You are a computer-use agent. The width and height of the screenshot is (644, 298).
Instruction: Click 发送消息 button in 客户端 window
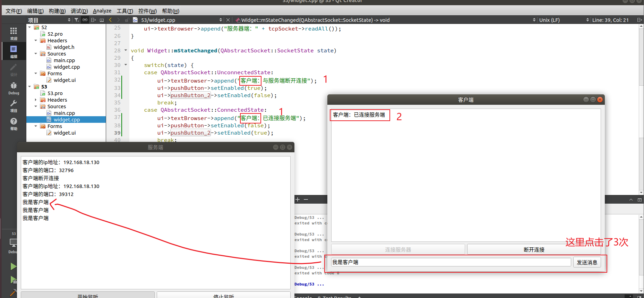click(587, 263)
